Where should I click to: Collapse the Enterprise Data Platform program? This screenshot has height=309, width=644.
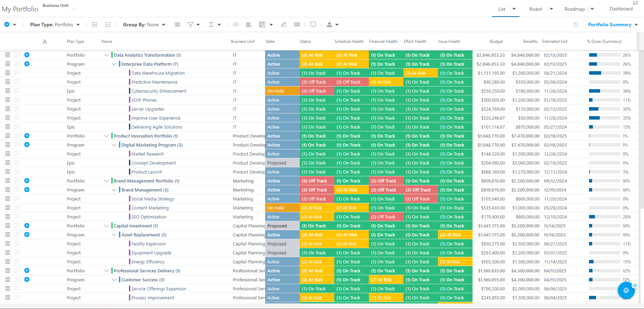click(x=114, y=64)
